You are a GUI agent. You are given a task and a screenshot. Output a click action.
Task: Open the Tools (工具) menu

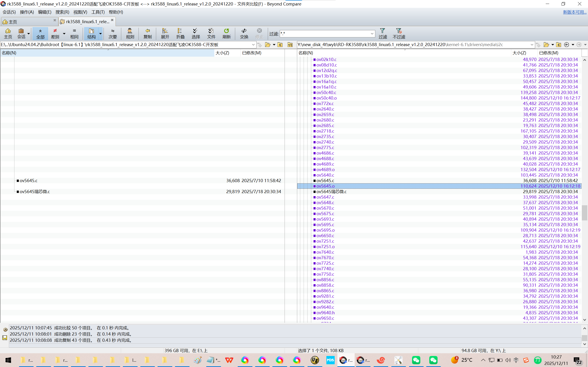coord(98,12)
